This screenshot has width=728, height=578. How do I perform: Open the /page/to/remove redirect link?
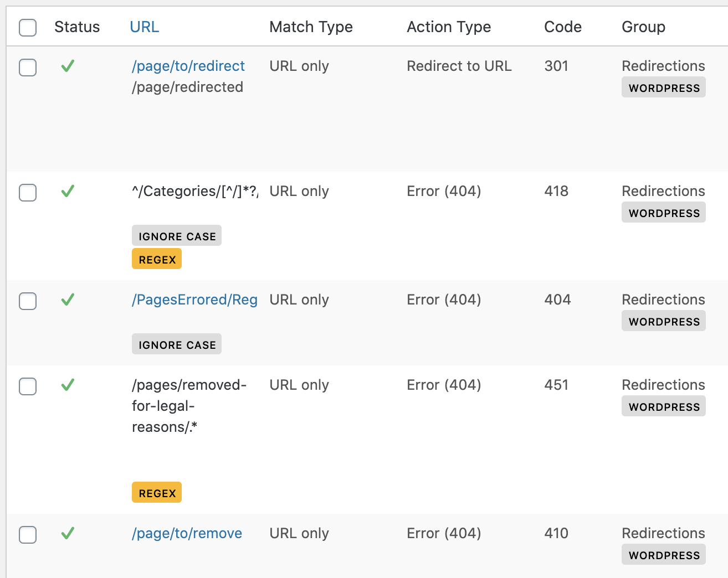point(187,533)
